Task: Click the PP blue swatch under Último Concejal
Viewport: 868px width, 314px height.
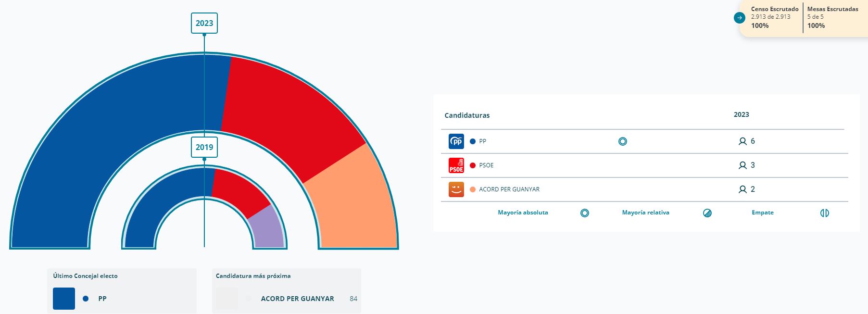Action: 64,299
